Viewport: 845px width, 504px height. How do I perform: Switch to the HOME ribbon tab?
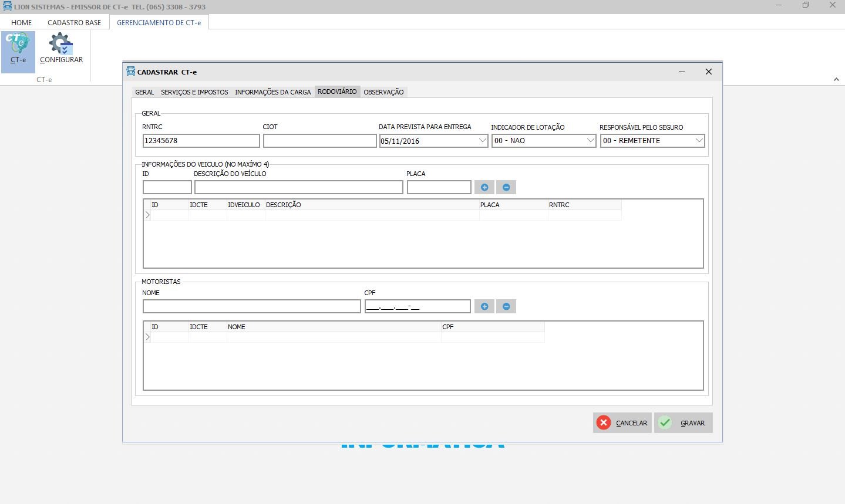pyautogui.click(x=22, y=22)
